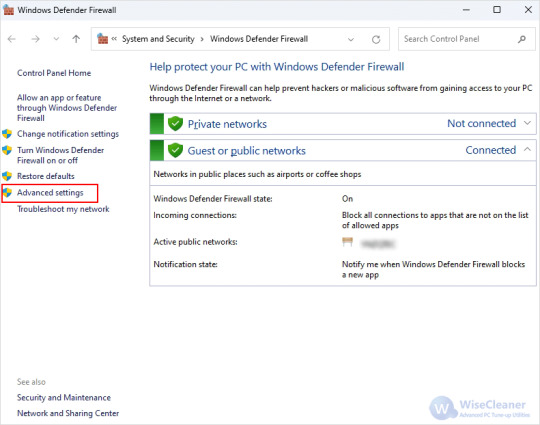Click the Not connected status text
Viewport: 540px width, 425px height.
(x=481, y=123)
